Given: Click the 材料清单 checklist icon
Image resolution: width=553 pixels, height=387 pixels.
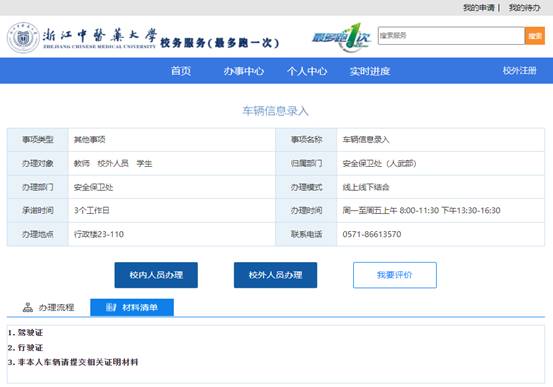Looking at the screenshot, I should point(111,307).
